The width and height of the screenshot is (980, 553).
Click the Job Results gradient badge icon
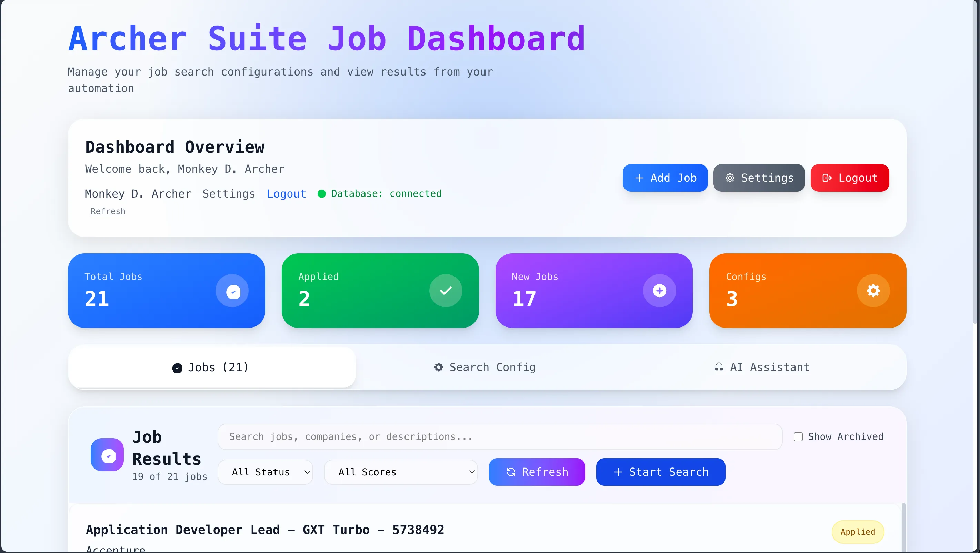[x=107, y=455]
